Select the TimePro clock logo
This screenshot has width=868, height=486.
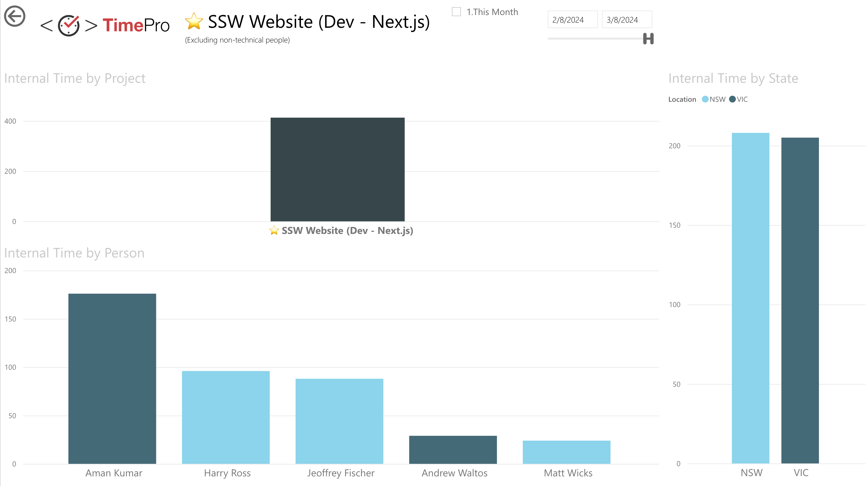[x=68, y=25]
